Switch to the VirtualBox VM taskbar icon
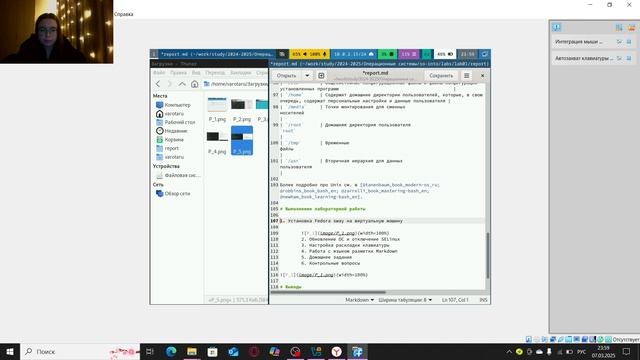Viewport: 640px width, 360px height. (x=357, y=351)
